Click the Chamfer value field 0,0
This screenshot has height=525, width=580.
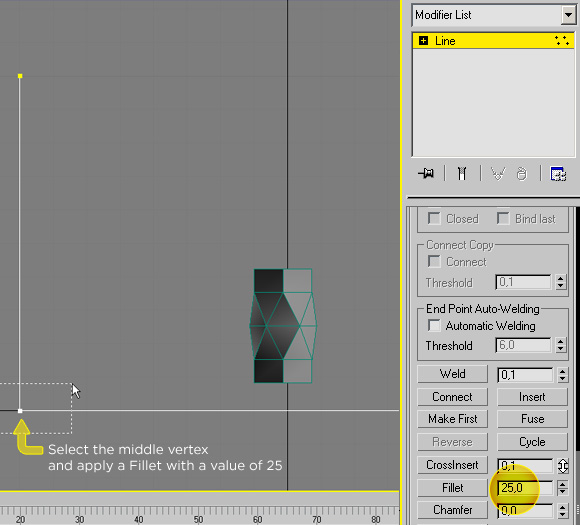525,510
